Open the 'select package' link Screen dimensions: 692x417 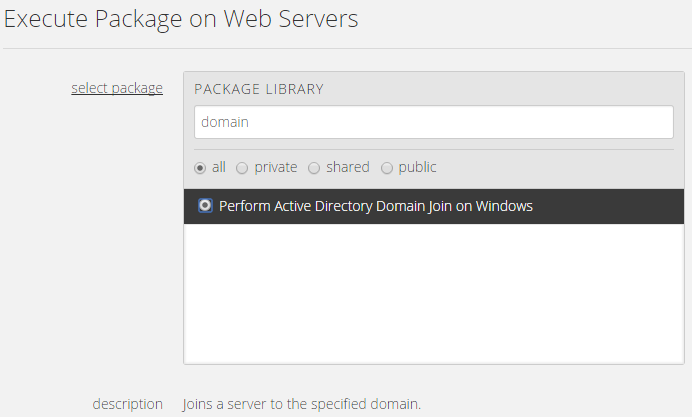(117, 88)
